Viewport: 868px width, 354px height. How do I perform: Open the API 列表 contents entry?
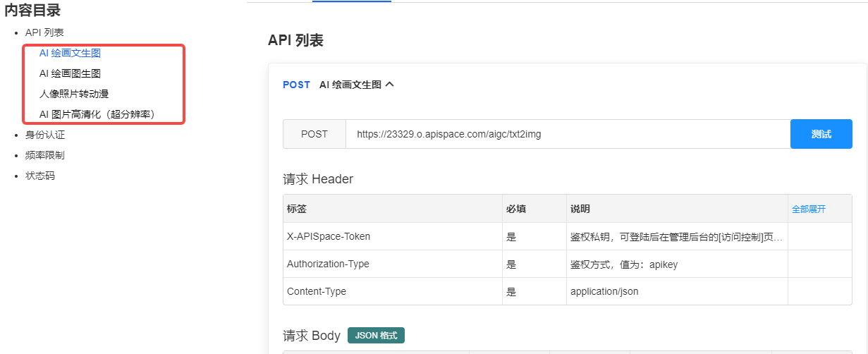[x=44, y=32]
